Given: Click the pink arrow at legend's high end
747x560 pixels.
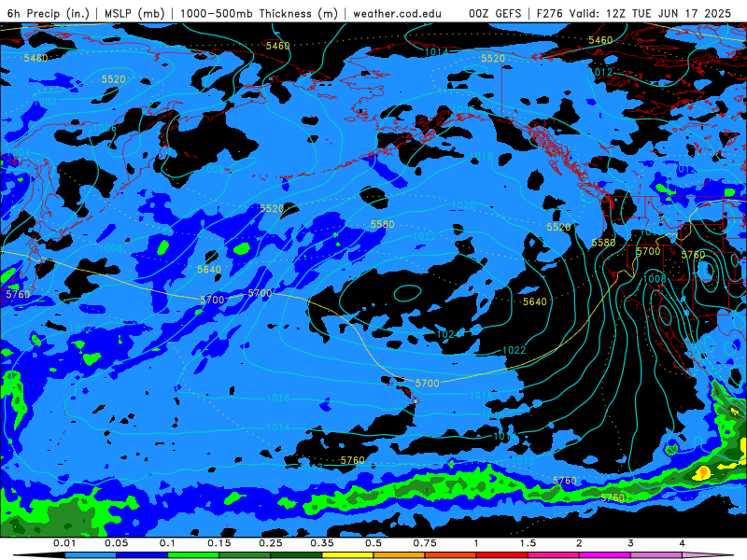Looking at the screenshot, I should pos(708,555).
